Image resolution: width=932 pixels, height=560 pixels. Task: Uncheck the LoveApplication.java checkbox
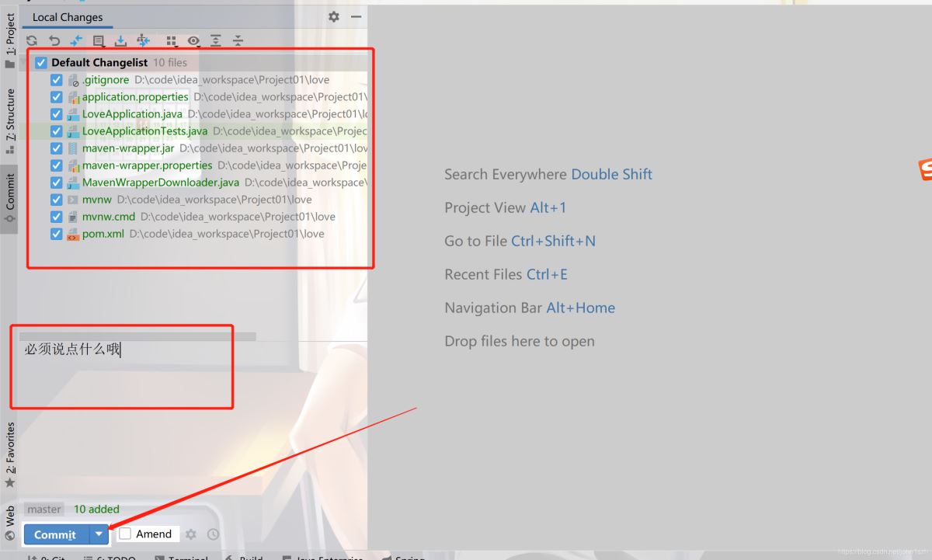point(56,114)
